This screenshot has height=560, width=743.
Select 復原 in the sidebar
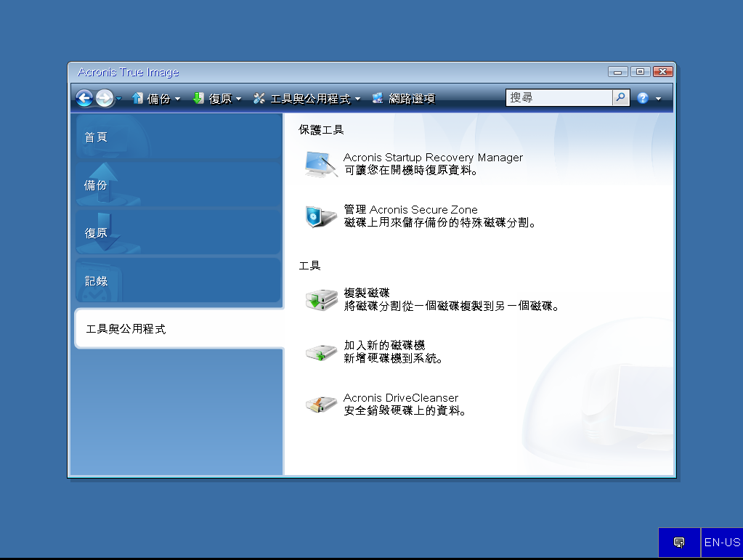point(178,232)
